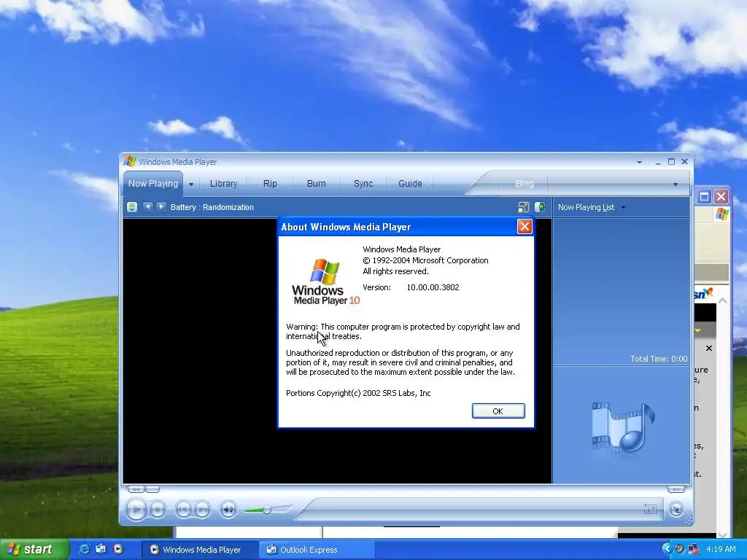Click the view full screen icon on the seek bar

(x=650, y=510)
